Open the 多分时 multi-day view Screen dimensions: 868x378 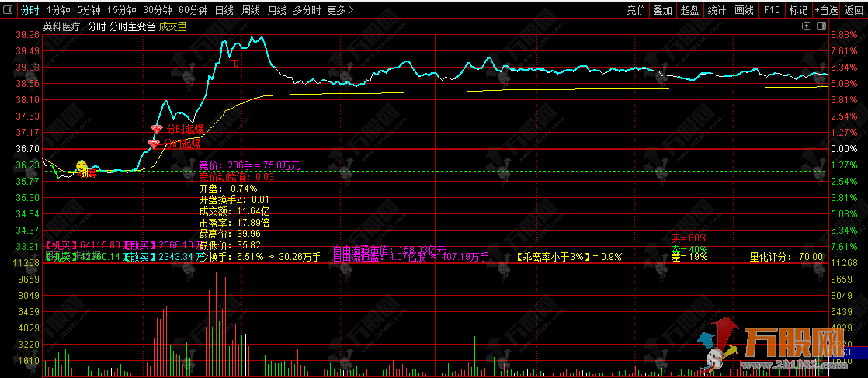click(x=307, y=10)
